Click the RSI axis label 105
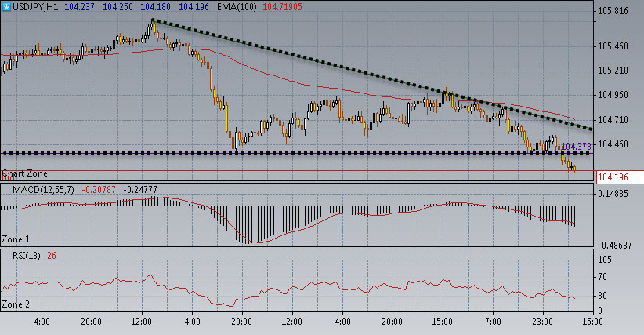This screenshot has width=644, height=335. tap(605, 260)
